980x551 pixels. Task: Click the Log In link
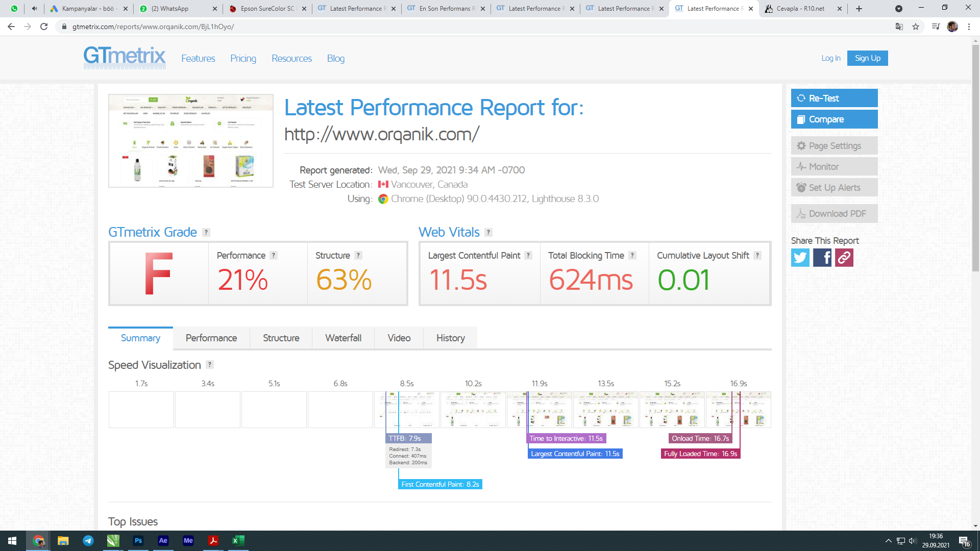831,58
